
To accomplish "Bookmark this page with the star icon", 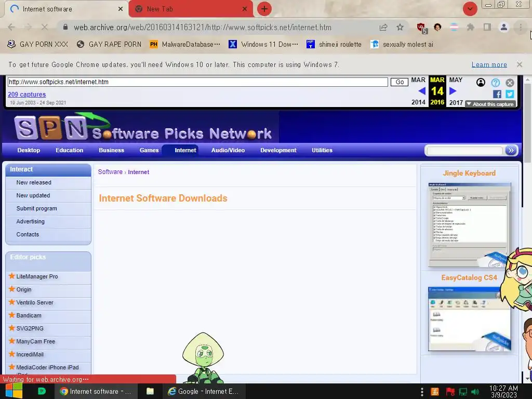I will 400,27.
